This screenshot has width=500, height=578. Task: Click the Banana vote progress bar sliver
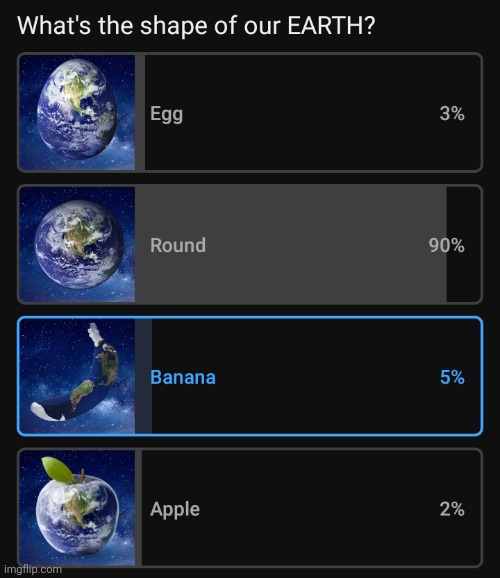(x=143, y=376)
